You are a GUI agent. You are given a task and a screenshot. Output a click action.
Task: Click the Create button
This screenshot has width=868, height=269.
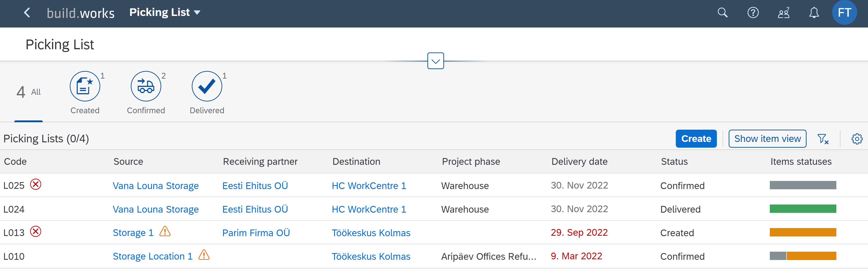click(696, 139)
